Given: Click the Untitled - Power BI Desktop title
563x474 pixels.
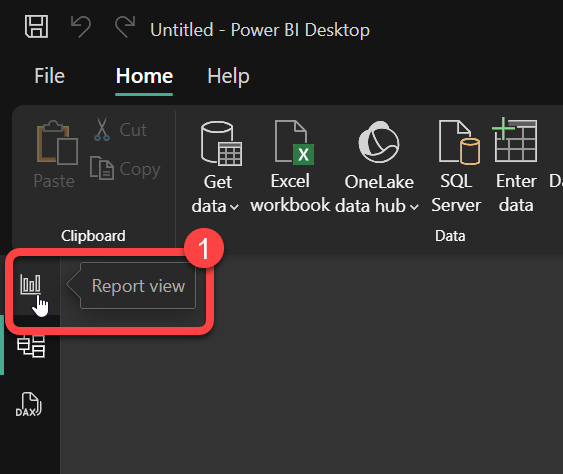Looking at the screenshot, I should coord(260,29).
